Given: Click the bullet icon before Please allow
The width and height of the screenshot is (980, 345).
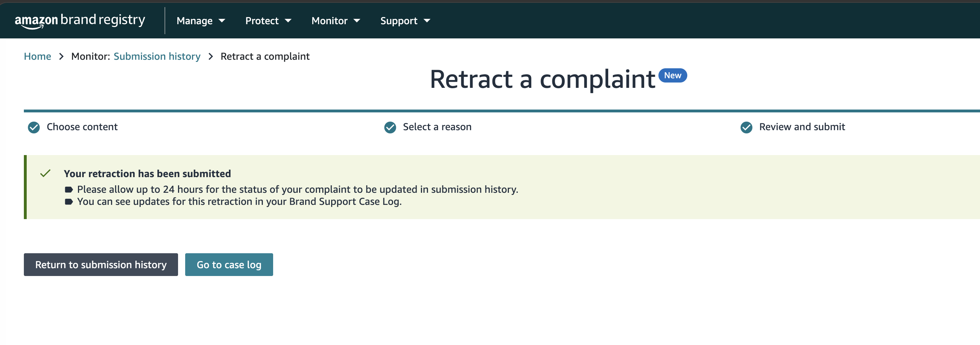Looking at the screenshot, I should click(x=68, y=189).
